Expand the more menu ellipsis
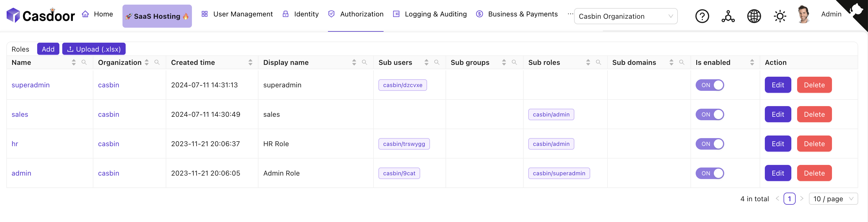This screenshot has height=222, width=868. coord(570,14)
